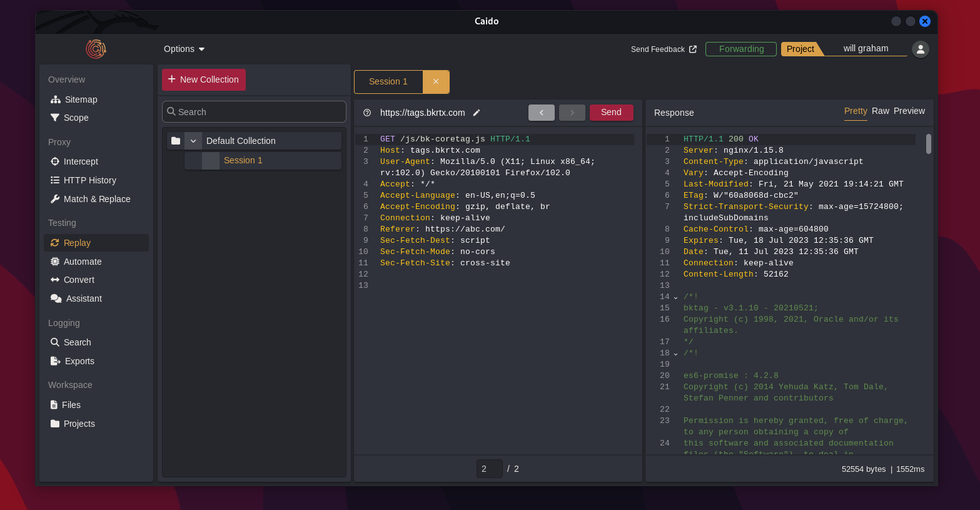Switch to Pretty response view
This screenshot has width=980, height=510.
(x=856, y=111)
